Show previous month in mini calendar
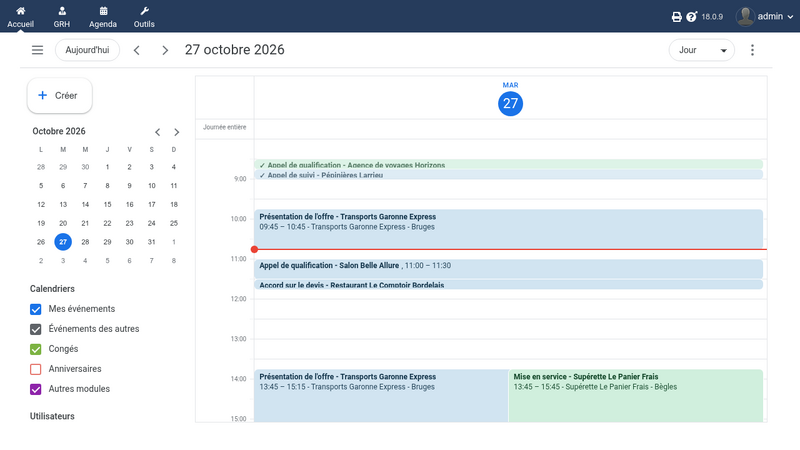 tap(158, 132)
